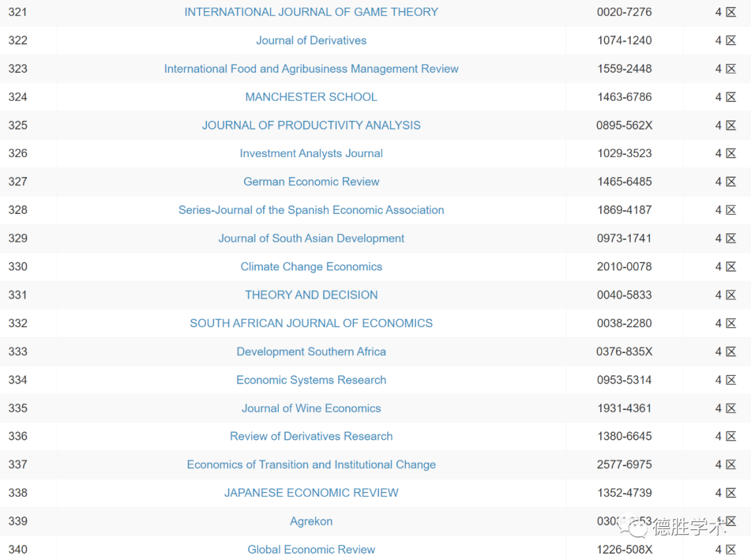The height and width of the screenshot is (560, 751).
Task: Open Series-Journal of the Spanish Economic Association
Action: (x=312, y=210)
